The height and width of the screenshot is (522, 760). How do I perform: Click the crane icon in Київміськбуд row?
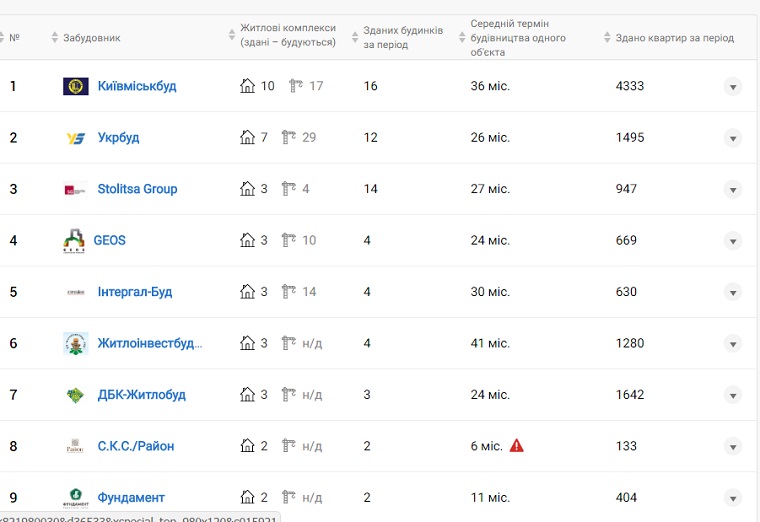click(x=296, y=86)
